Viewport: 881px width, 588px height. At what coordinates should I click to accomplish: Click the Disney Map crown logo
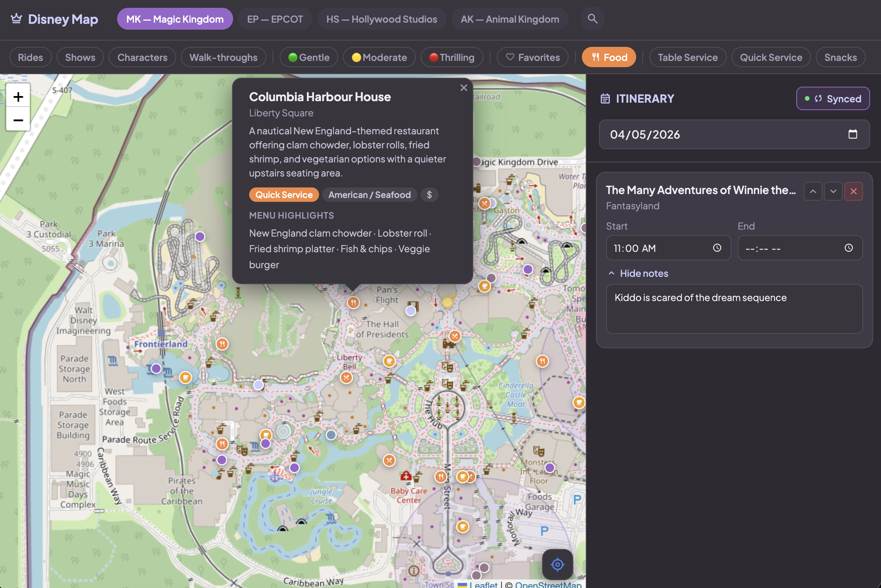16,19
